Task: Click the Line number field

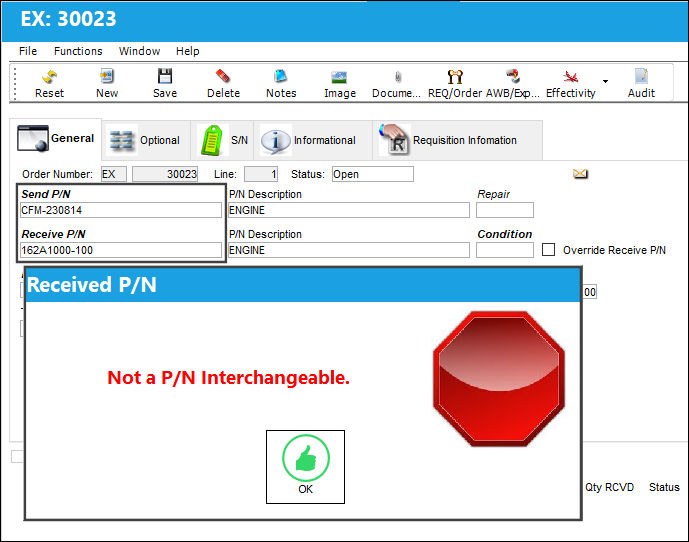Action: (261, 174)
